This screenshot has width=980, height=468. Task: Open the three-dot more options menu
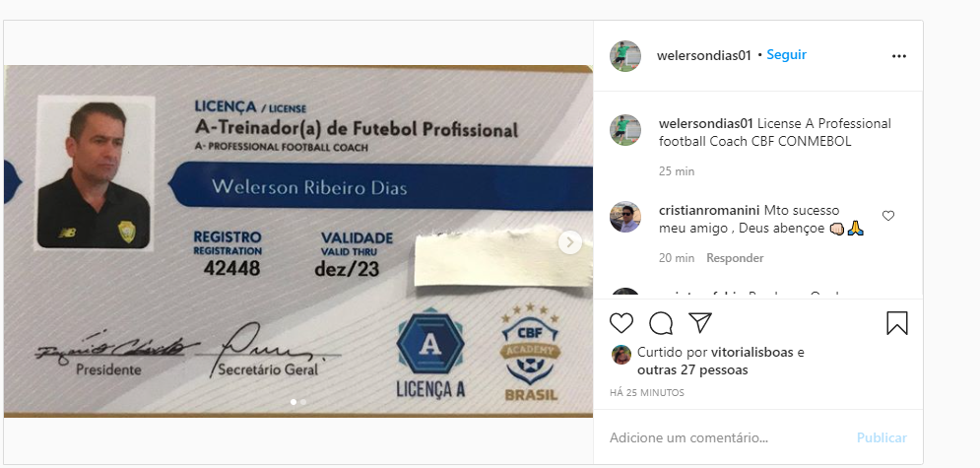(899, 56)
